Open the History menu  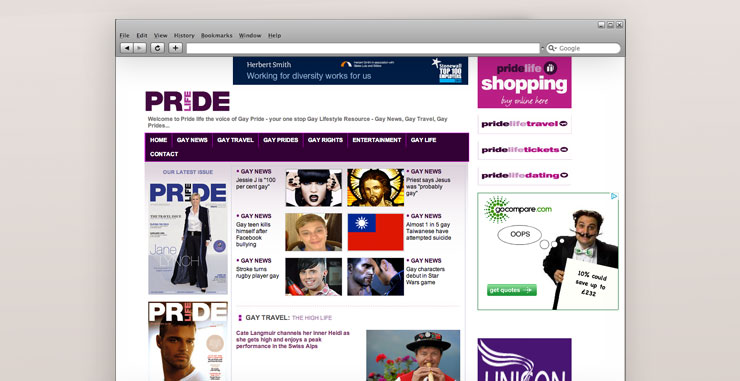pyautogui.click(x=184, y=35)
